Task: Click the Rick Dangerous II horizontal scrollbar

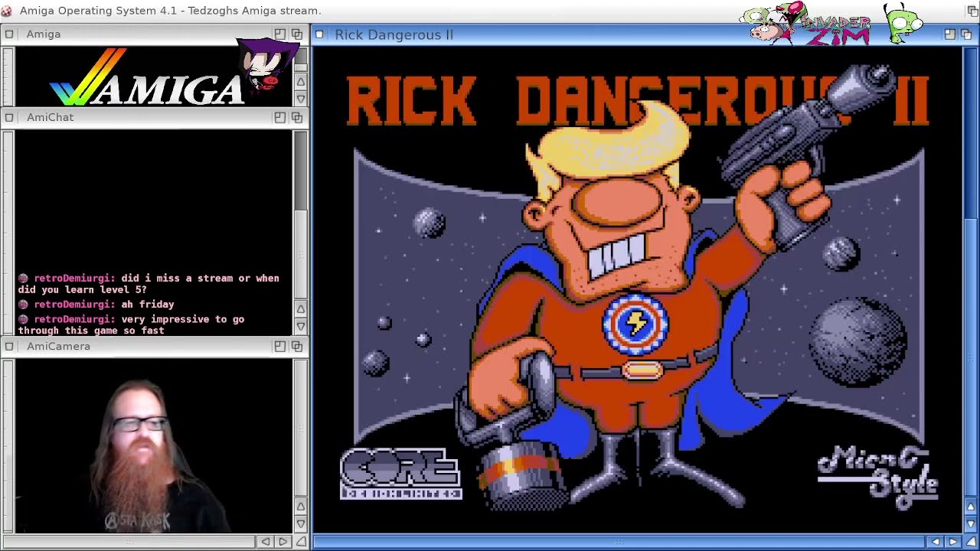Action: tap(620, 542)
